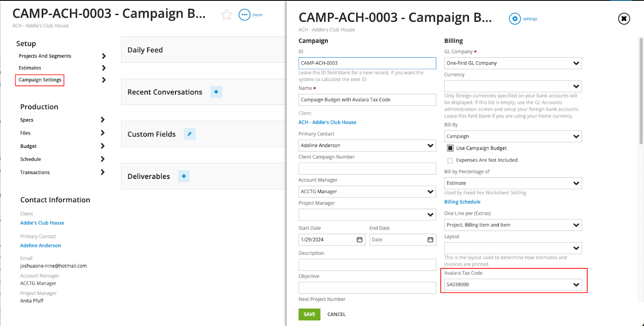Open the Billing Schedule link
Image resolution: width=644 pixels, height=326 pixels.
coord(462,202)
